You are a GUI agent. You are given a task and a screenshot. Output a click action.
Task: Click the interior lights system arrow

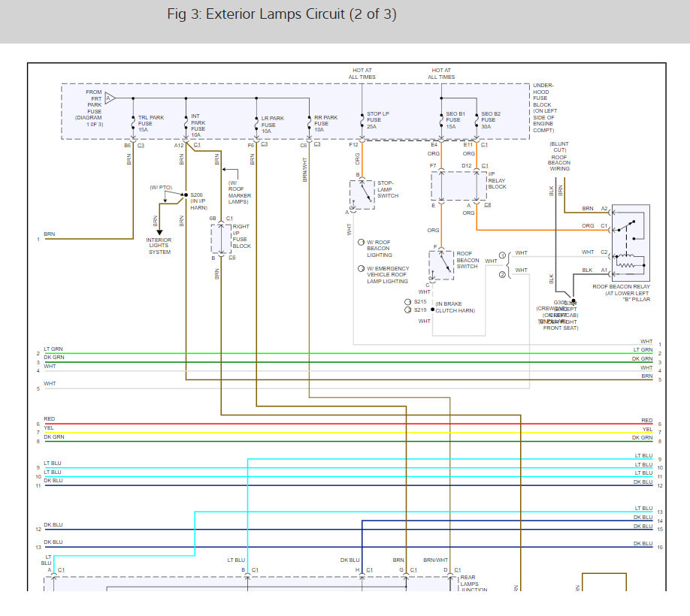click(159, 231)
